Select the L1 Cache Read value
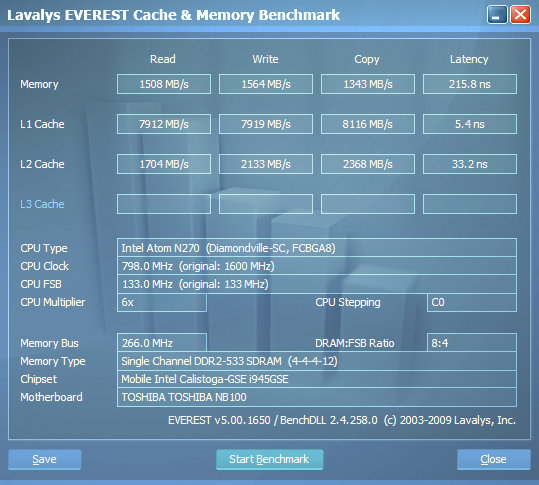The image size is (539, 485). (164, 124)
